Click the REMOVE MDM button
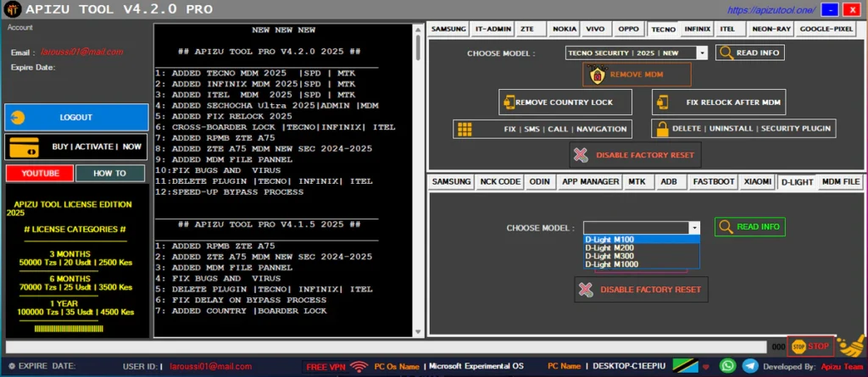This screenshot has height=377, width=868. pos(637,75)
